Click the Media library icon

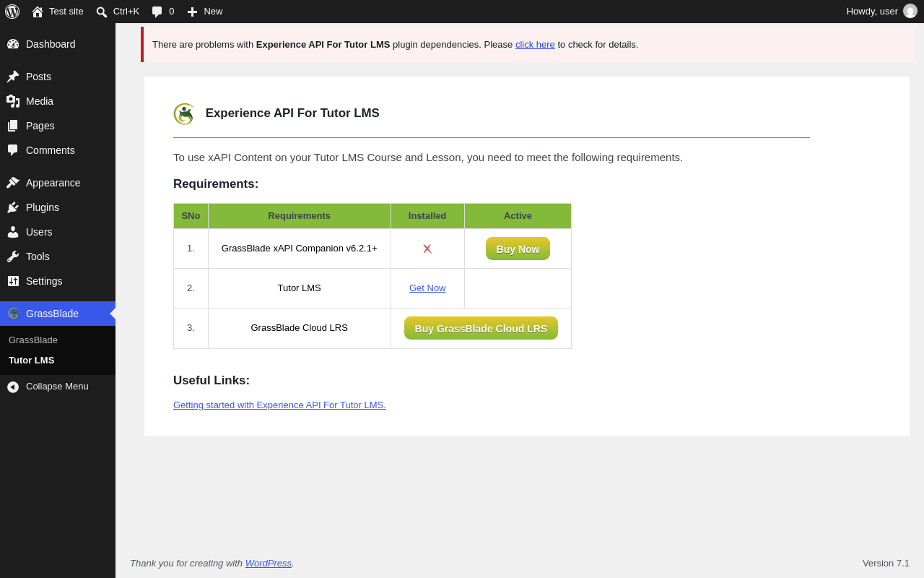(13, 101)
